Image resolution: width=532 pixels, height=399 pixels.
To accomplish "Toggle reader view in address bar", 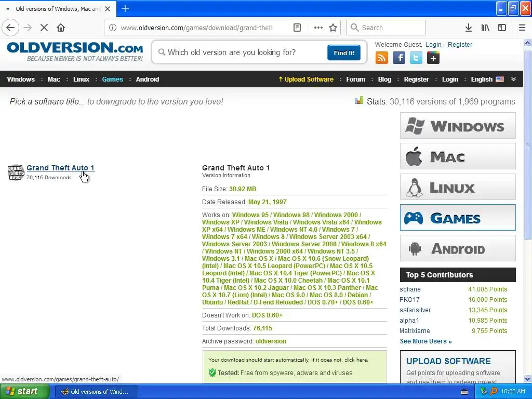I will click(297, 28).
